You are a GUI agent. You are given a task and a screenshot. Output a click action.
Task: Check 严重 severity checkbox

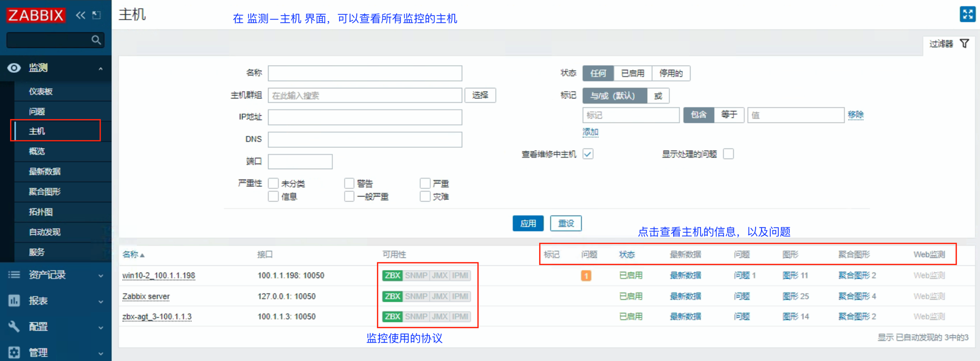pos(425,183)
